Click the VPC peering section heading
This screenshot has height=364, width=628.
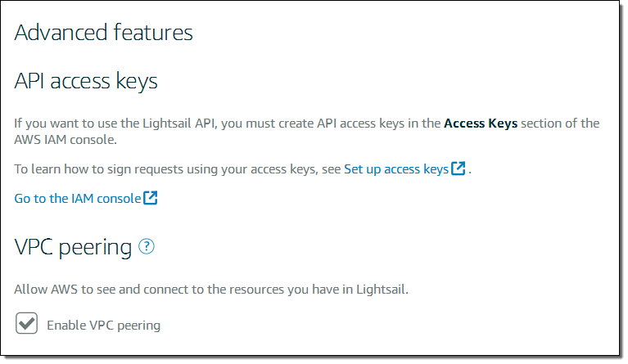[x=73, y=246]
